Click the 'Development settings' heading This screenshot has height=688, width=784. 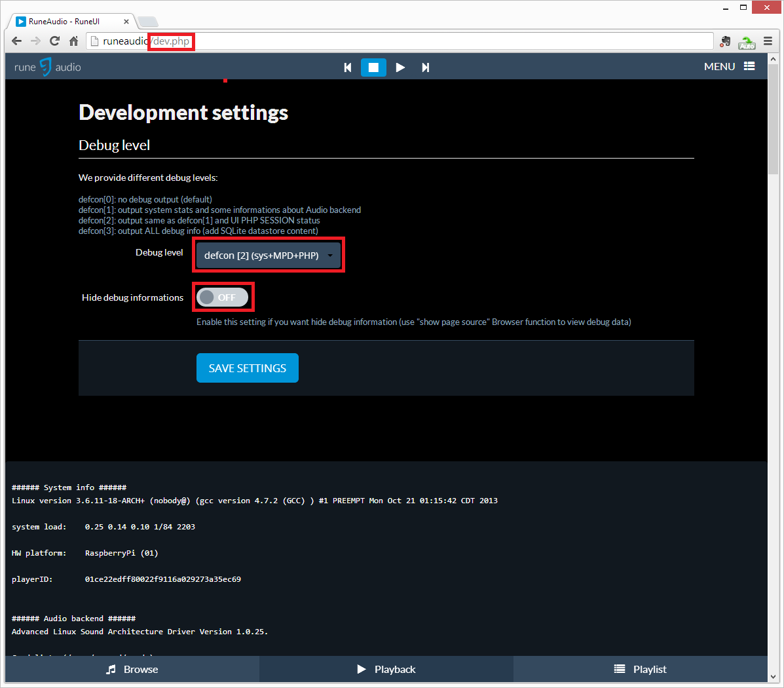[183, 112]
